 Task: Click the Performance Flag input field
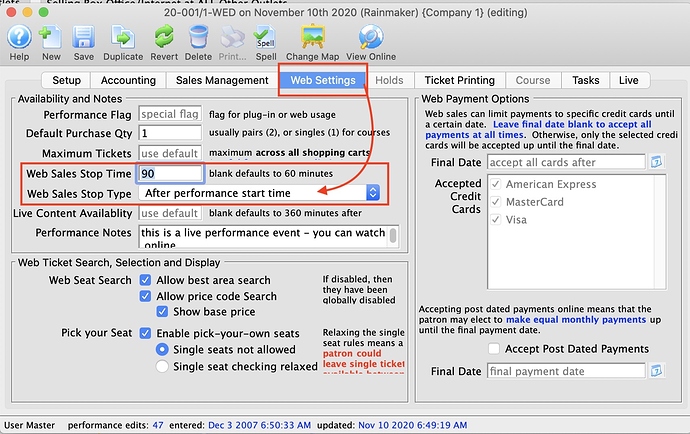pos(170,114)
